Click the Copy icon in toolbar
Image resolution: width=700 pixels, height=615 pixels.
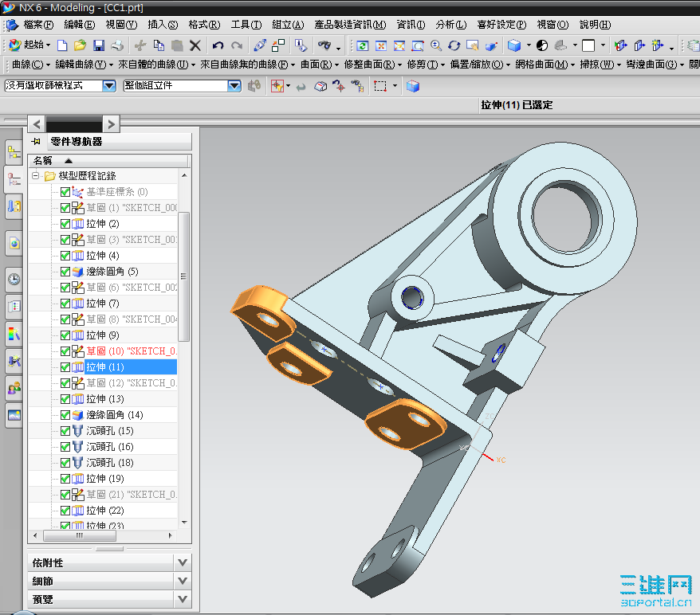[159, 45]
